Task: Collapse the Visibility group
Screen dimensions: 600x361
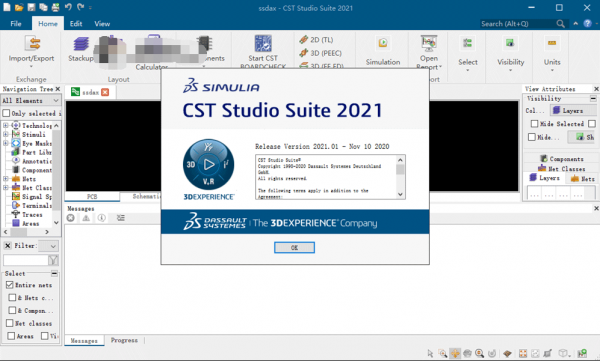Action: pos(593,98)
